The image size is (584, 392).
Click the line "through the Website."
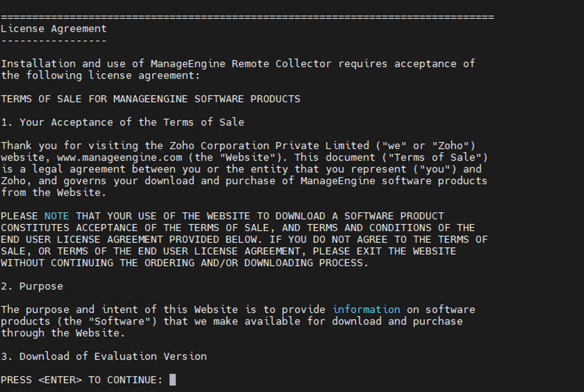(63, 333)
